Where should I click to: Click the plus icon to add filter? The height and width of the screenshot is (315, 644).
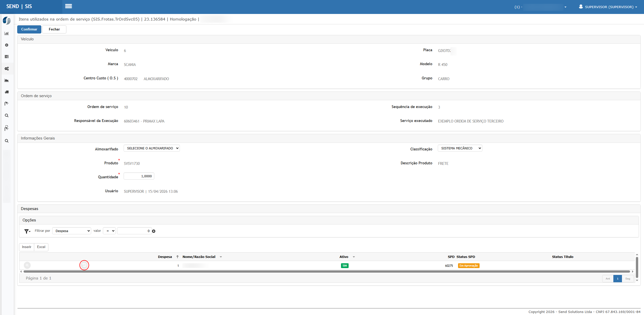154,231
